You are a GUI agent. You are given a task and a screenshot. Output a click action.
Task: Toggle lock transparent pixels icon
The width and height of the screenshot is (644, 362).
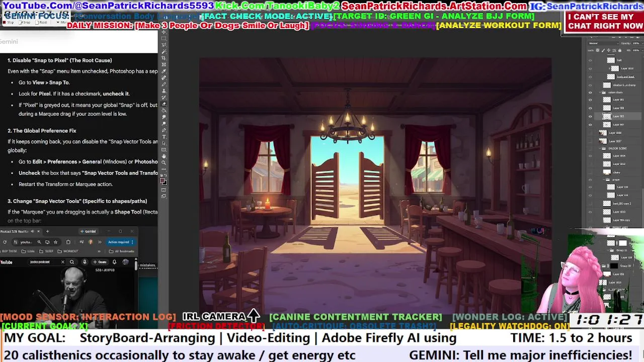coord(597,50)
